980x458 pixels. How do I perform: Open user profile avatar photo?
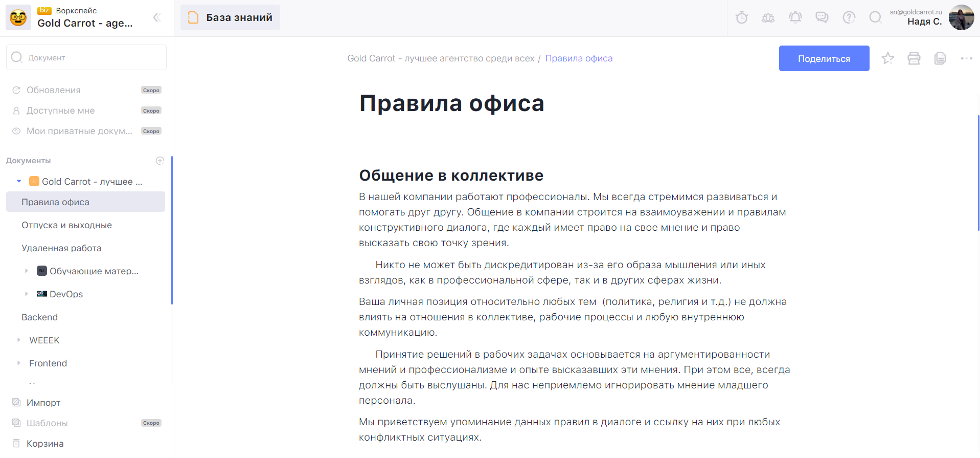(x=961, y=18)
